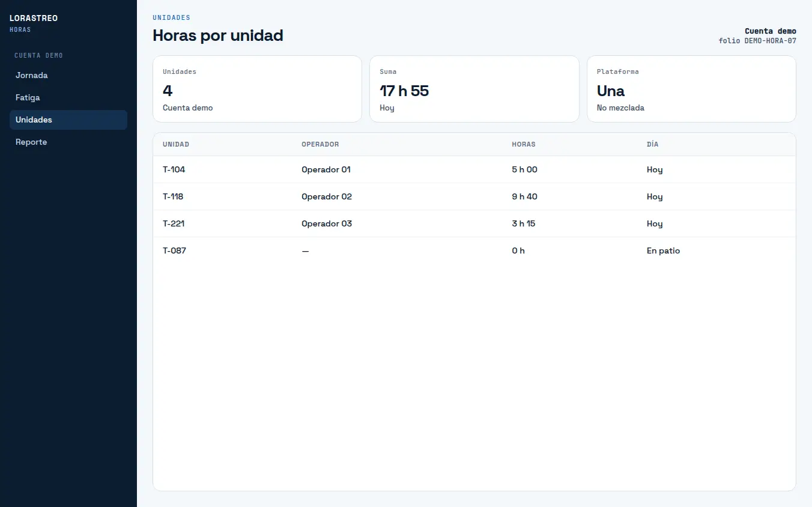This screenshot has width=812, height=507.
Task: Click the LORASTREO brand name
Action: 34,18
